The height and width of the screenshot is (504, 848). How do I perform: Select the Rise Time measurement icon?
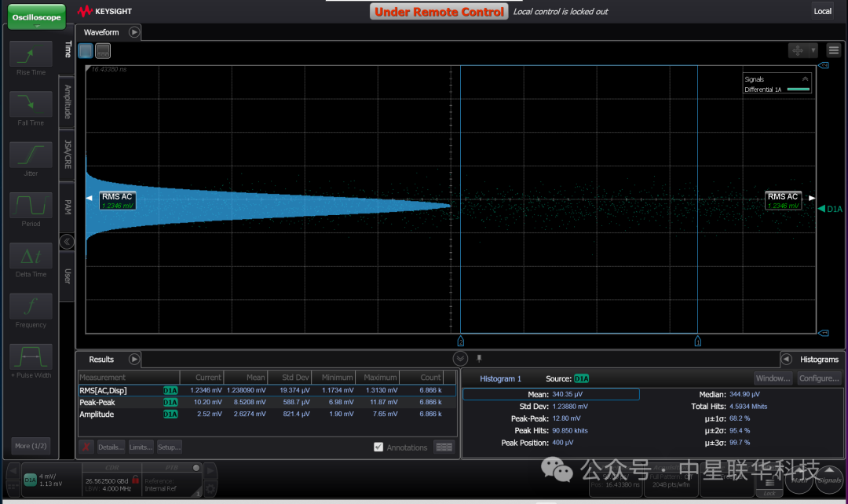click(x=31, y=54)
